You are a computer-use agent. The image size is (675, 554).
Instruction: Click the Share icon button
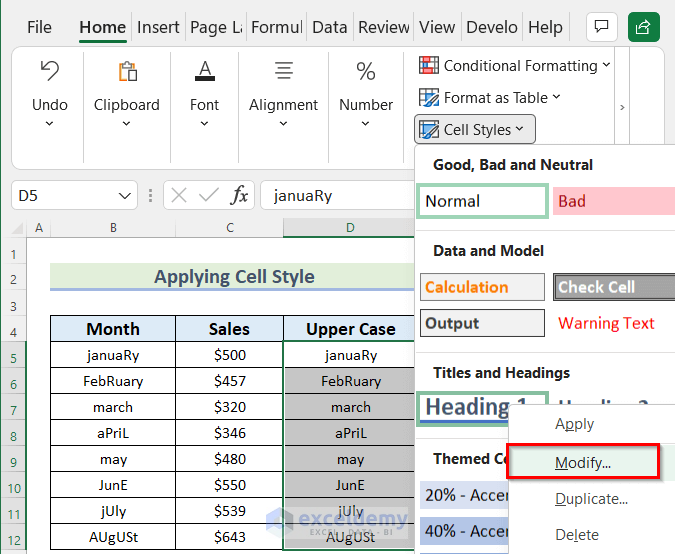tap(644, 27)
